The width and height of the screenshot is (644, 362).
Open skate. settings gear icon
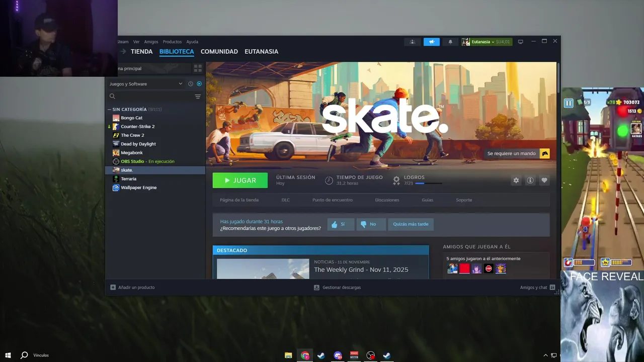(516, 180)
